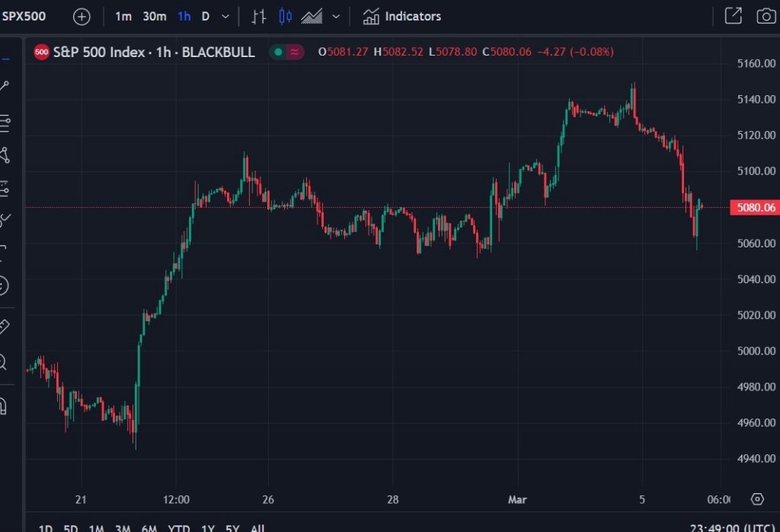Select the bar chart style icon
Image resolution: width=780 pixels, height=532 pixels.
(259, 16)
